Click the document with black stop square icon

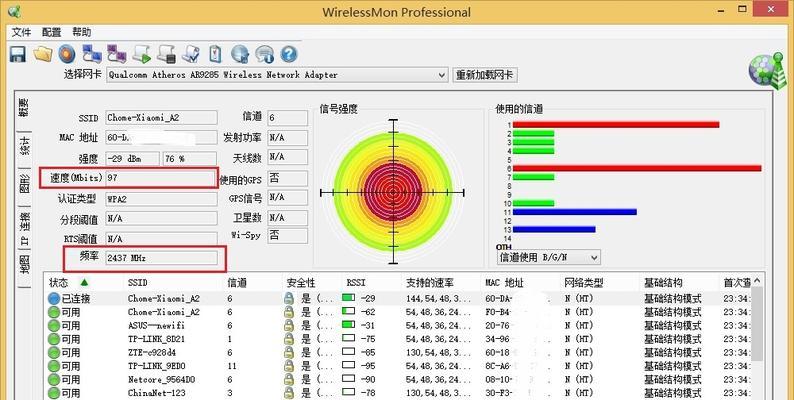click(166, 54)
